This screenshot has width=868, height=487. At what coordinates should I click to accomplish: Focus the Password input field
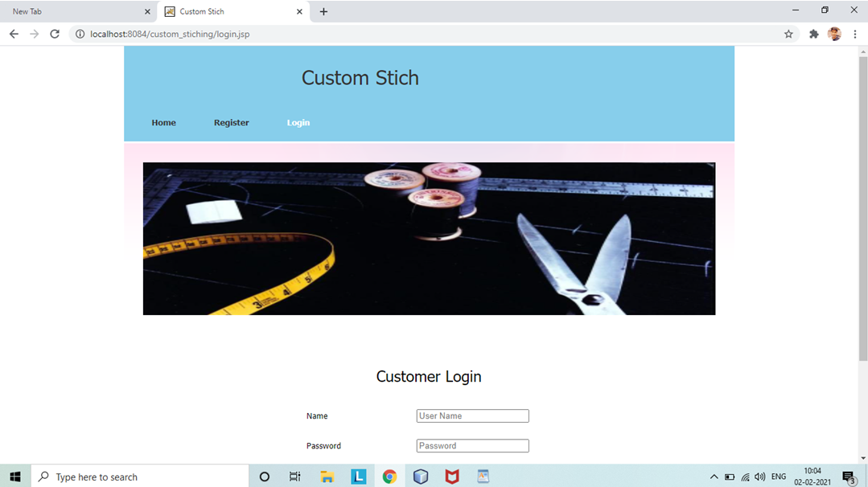pos(473,445)
